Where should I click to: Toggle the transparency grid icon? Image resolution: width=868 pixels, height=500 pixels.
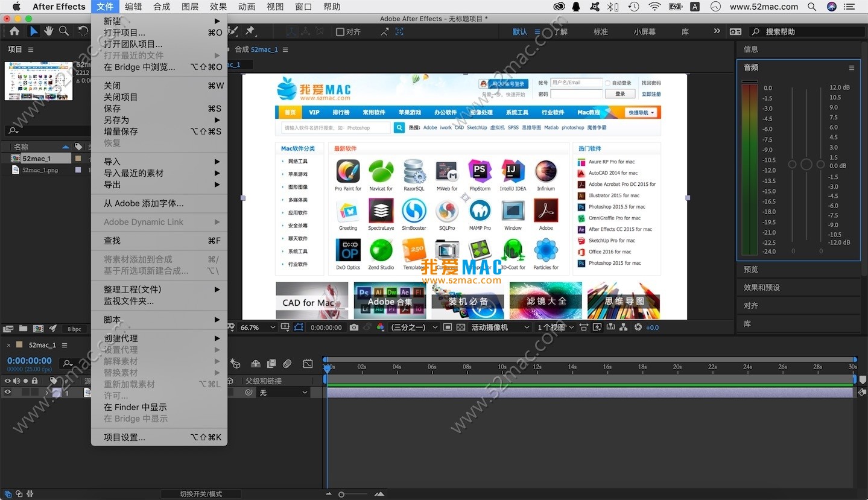point(460,328)
